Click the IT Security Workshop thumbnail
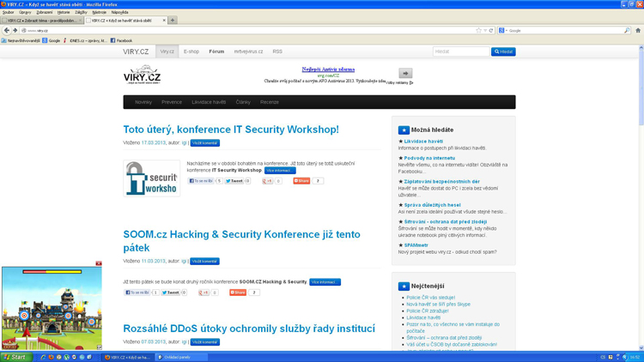 (x=151, y=178)
